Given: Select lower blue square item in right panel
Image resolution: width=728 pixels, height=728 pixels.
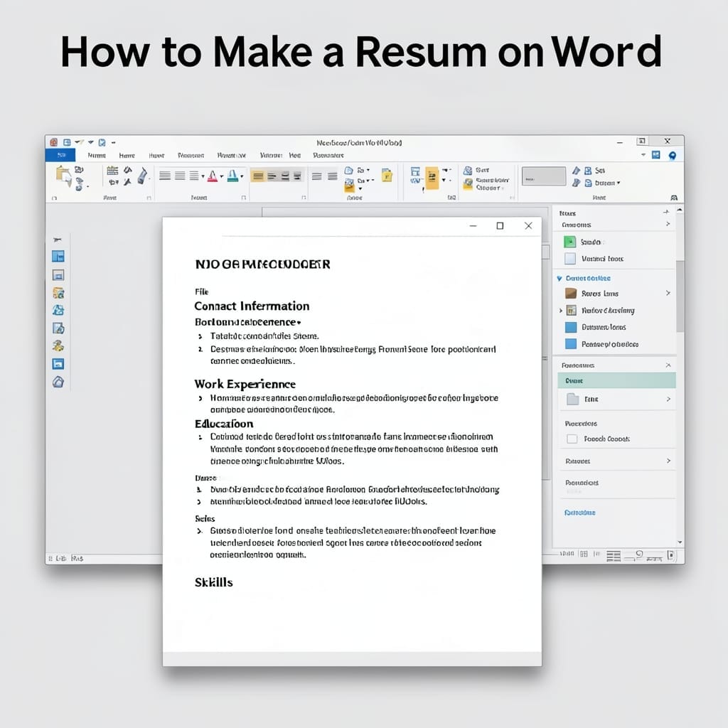Looking at the screenshot, I should tap(571, 344).
